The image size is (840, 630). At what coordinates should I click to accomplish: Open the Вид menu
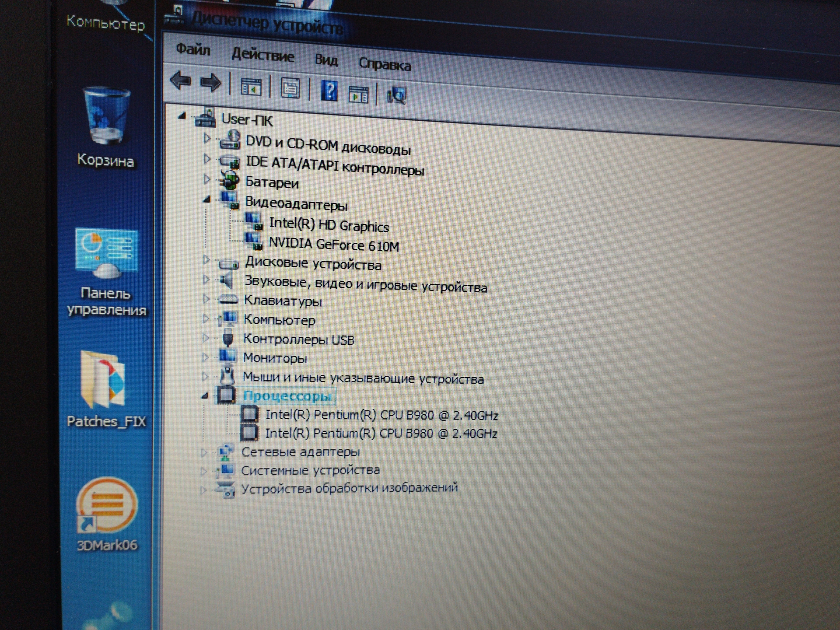coord(326,59)
